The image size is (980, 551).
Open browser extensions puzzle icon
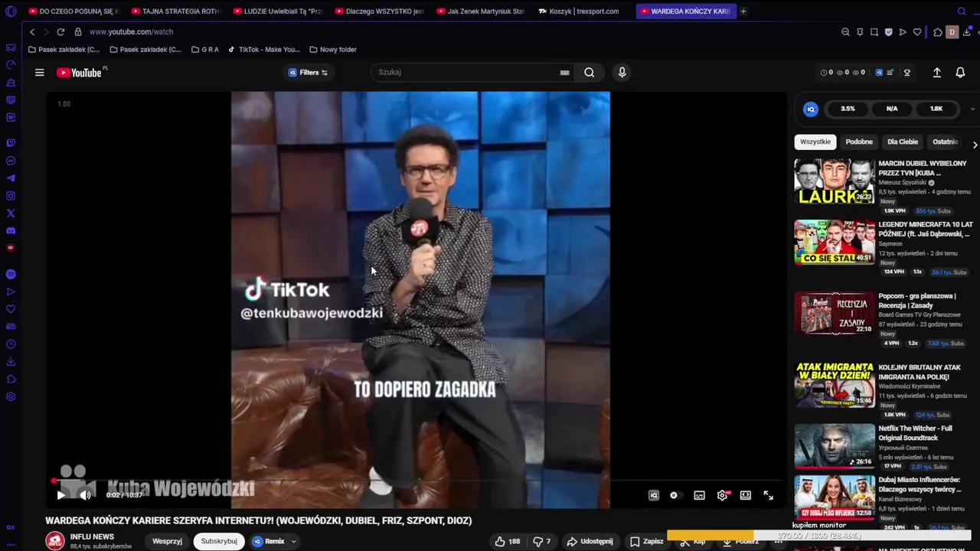(938, 32)
